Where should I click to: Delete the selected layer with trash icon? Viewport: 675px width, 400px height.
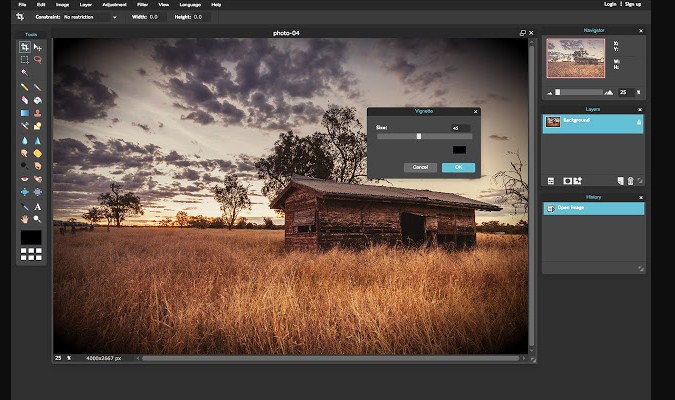630,181
